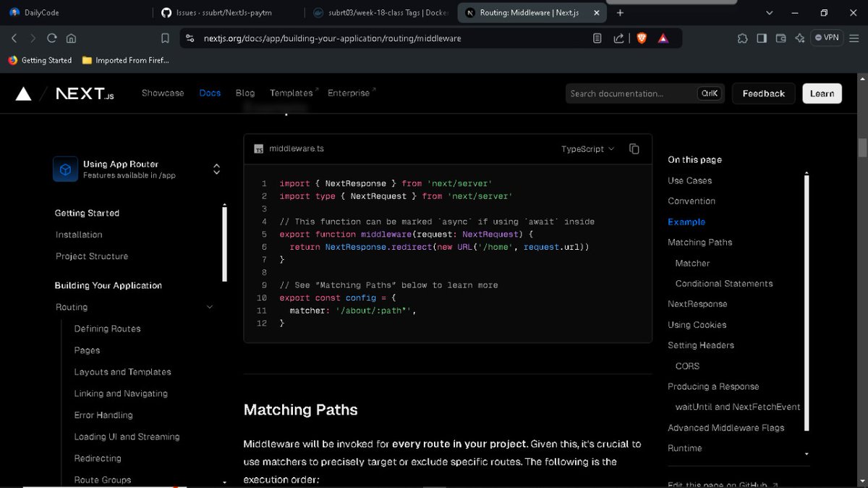Click the Learn button
Viewport: 868px width, 488px height.
[822, 93]
